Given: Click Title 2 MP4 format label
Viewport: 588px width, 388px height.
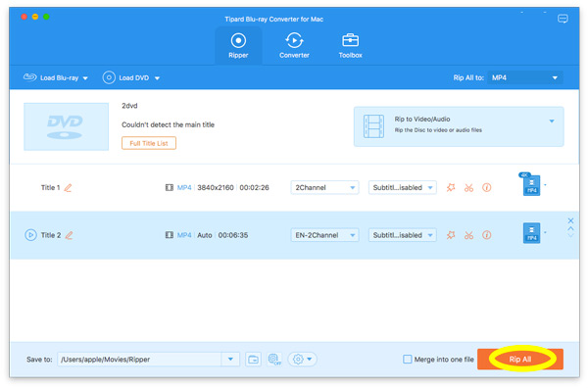Looking at the screenshot, I should pyautogui.click(x=184, y=235).
